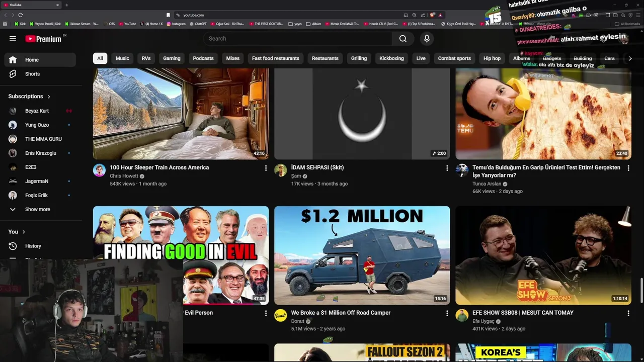Select the Gaming filter chip
This screenshot has width=644, height=362.
pos(172,58)
